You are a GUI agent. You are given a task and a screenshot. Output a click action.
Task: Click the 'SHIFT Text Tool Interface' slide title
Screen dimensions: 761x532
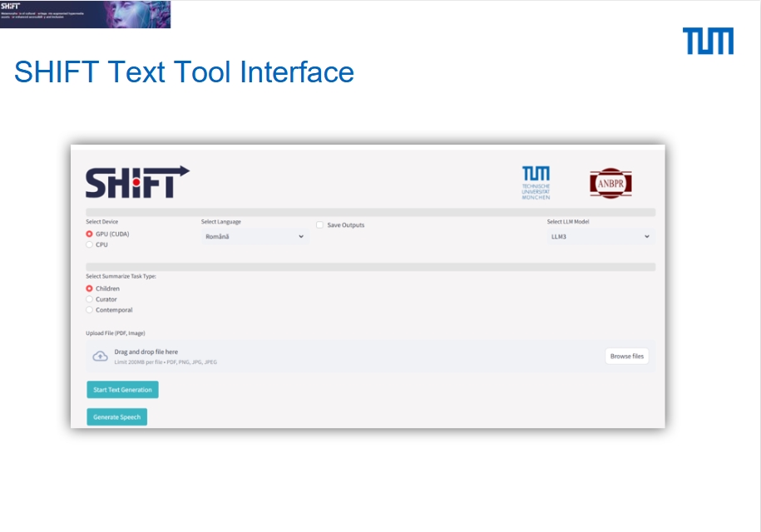[x=184, y=72]
